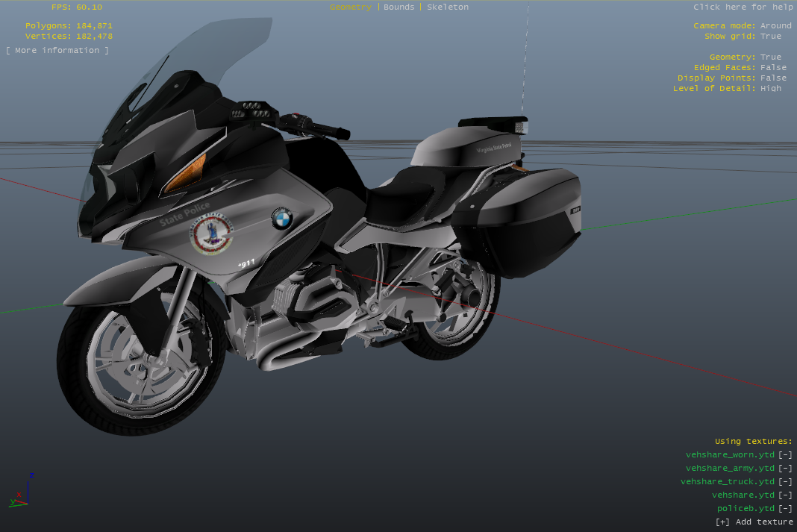Remove policeb.ytd with its [-] button
Viewport: 797px width, 532px height.
(x=784, y=509)
